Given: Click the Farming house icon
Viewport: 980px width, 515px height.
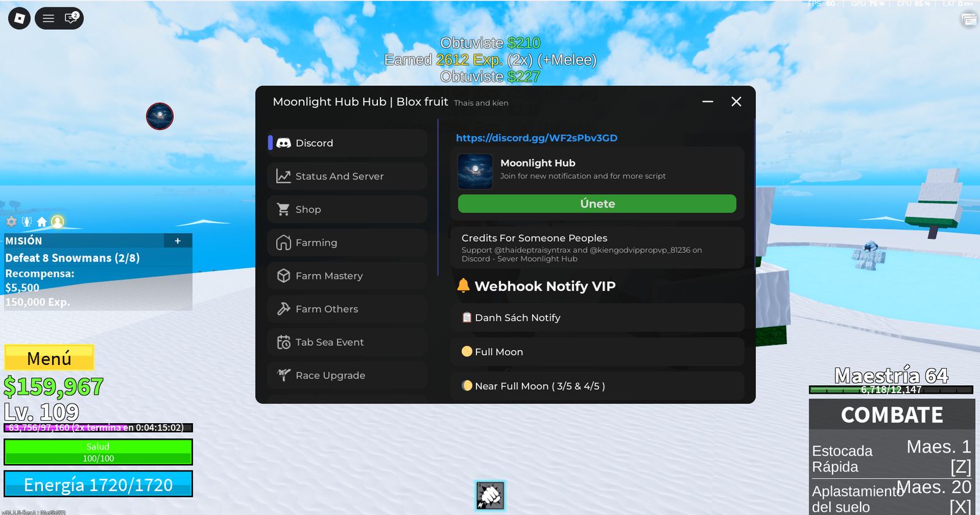Looking at the screenshot, I should point(284,242).
